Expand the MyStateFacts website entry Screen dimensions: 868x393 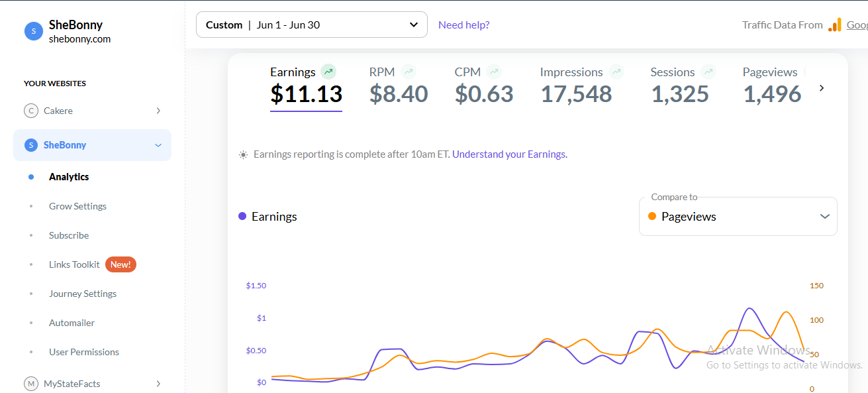(x=158, y=384)
